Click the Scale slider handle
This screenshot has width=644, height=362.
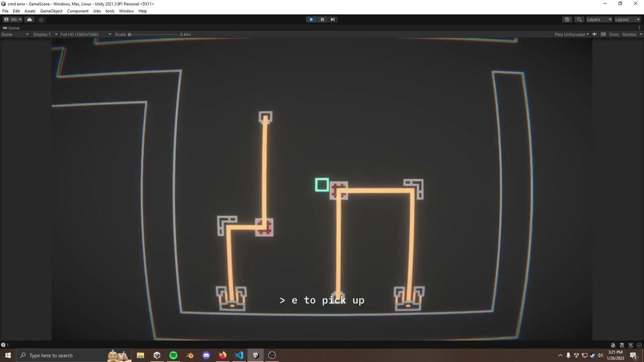(129, 34)
